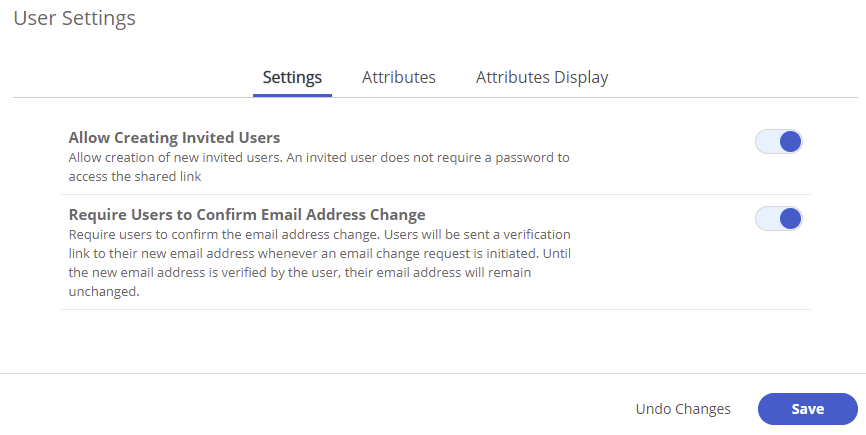Click the blue knob of Email Confirmation switch
866x435 pixels.
[x=790, y=218]
